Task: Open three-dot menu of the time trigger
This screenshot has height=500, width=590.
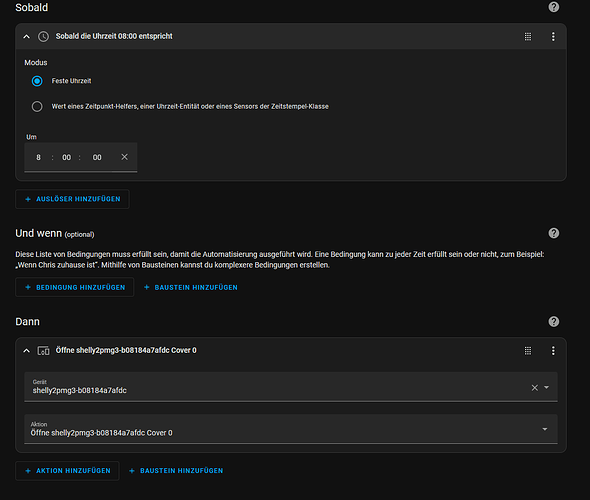Action: pyautogui.click(x=553, y=36)
